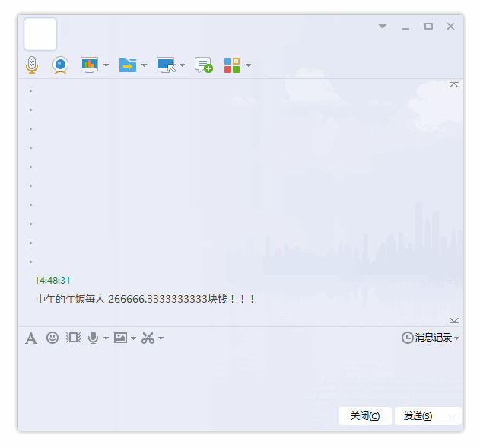480x448 pixels.
Task: Open the apps grid icon
Action: tap(232, 65)
